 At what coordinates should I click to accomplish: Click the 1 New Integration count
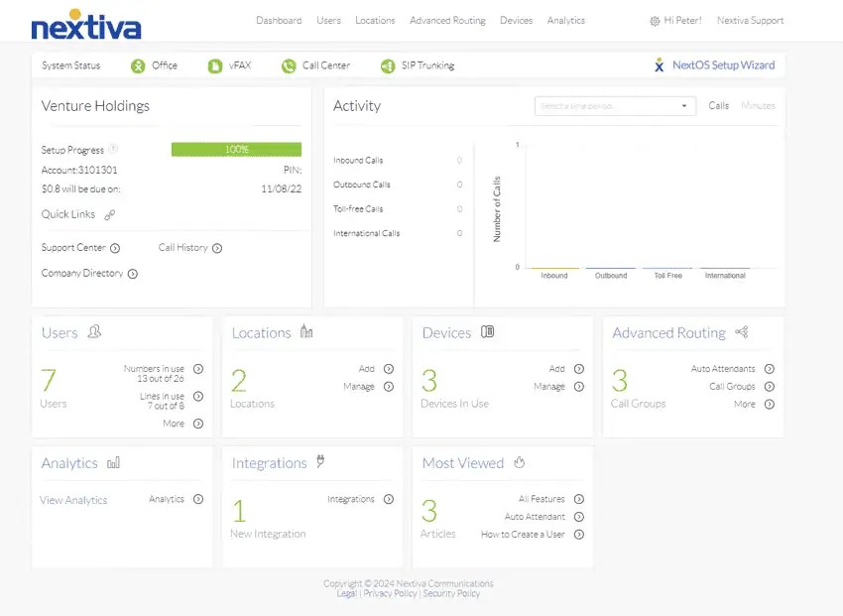click(x=239, y=511)
